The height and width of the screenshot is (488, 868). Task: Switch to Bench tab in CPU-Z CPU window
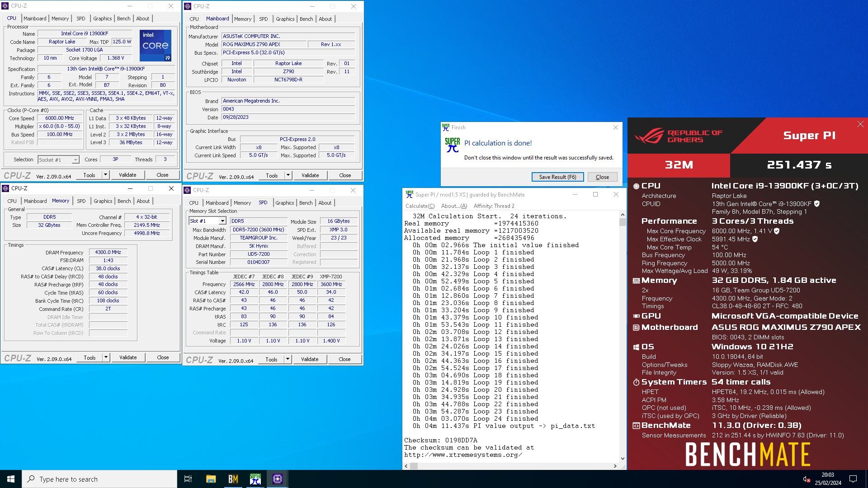(x=123, y=19)
